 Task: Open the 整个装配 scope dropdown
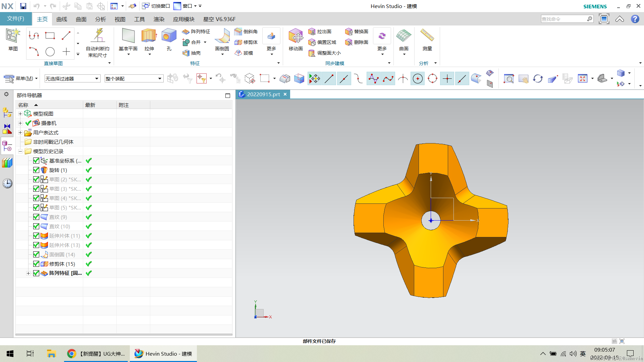click(134, 78)
